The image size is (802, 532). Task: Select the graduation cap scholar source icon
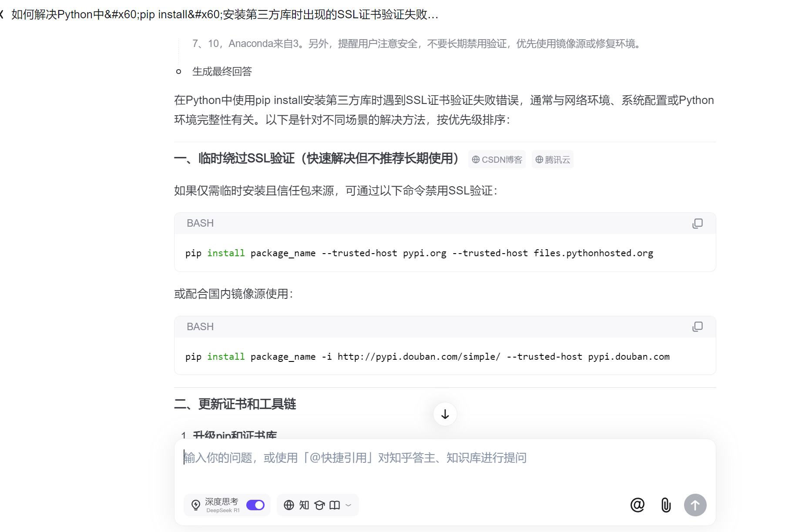click(x=319, y=505)
